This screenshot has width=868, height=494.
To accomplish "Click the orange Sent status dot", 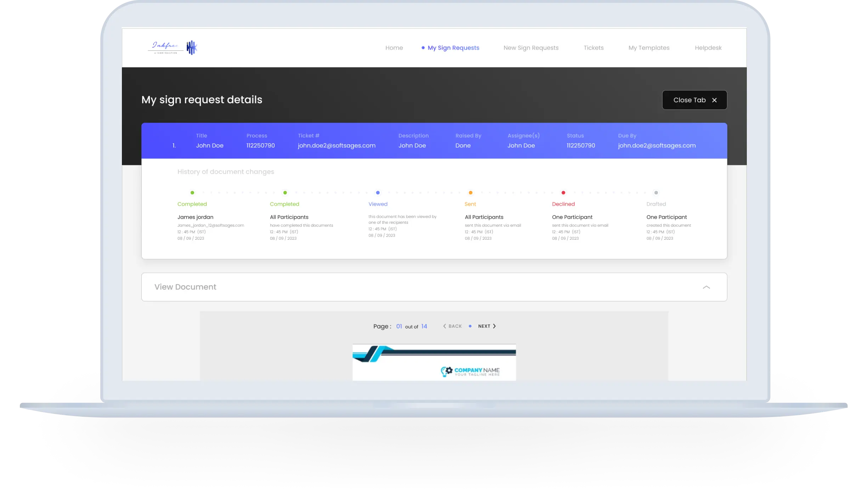I will [x=470, y=193].
